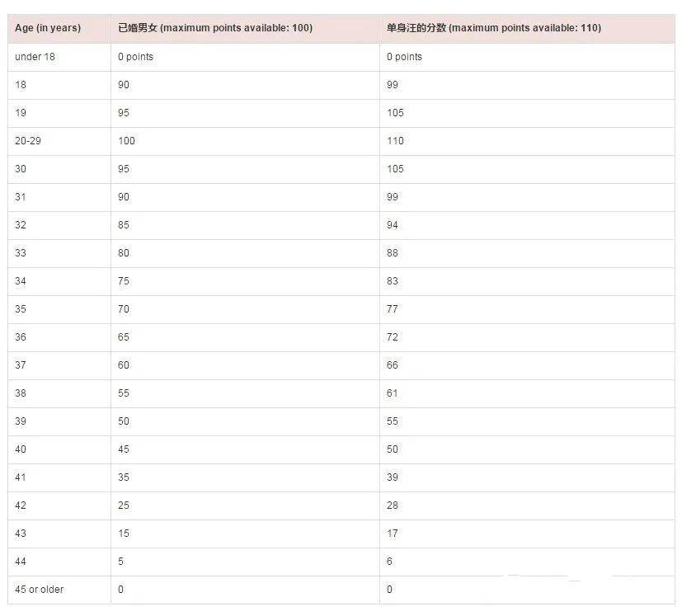This screenshot has height=616, width=682.
Task: Click value 25 in the age 42 row
Action: pos(124,505)
